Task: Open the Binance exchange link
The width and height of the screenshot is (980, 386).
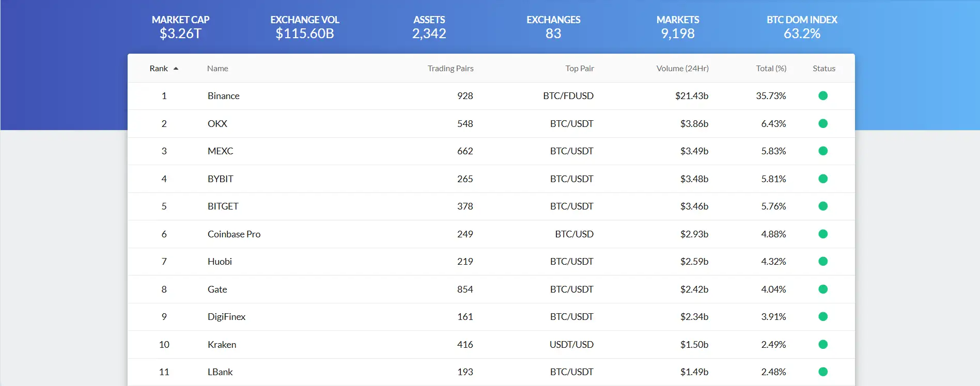Action: pos(223,96)
